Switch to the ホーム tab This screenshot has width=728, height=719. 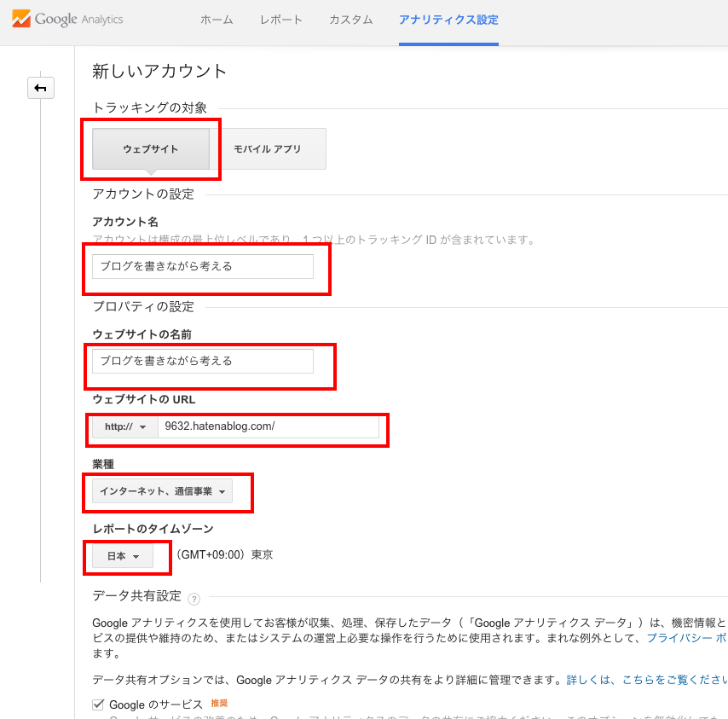pyautogui.click(x=216, y=20)
